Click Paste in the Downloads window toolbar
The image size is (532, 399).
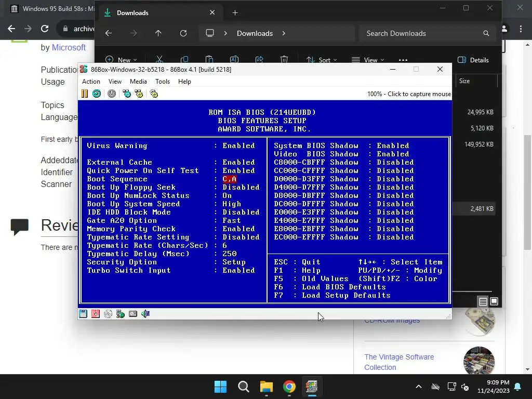click(x=209, y=60)
